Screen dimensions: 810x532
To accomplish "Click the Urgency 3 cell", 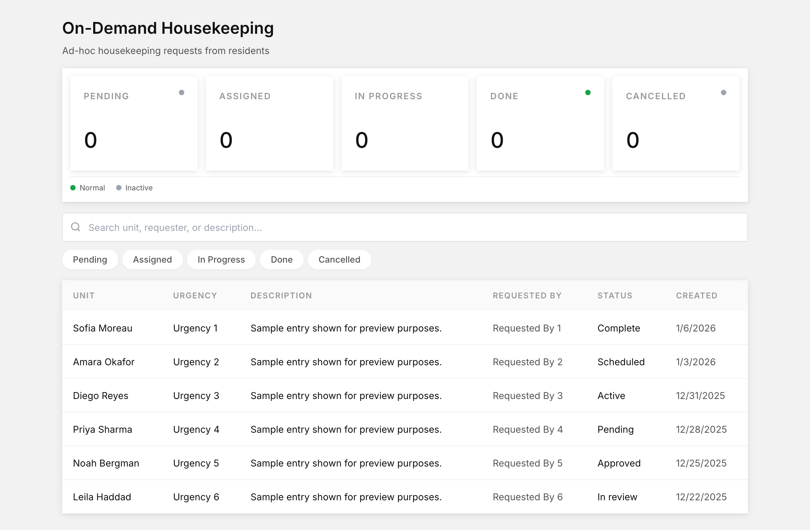I will (x=196, y=396).
